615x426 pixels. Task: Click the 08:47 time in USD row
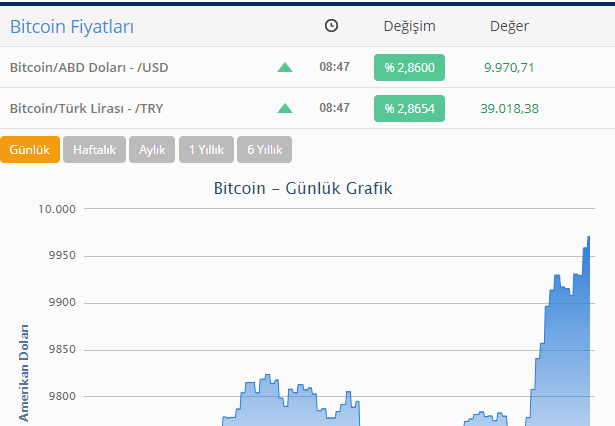(334, 67)
